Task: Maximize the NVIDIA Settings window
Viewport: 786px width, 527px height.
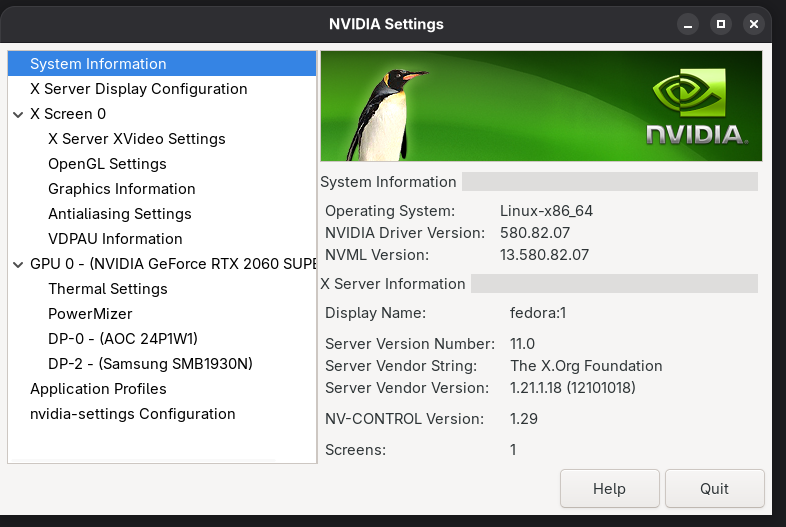Action: click(x=721, y=24)
